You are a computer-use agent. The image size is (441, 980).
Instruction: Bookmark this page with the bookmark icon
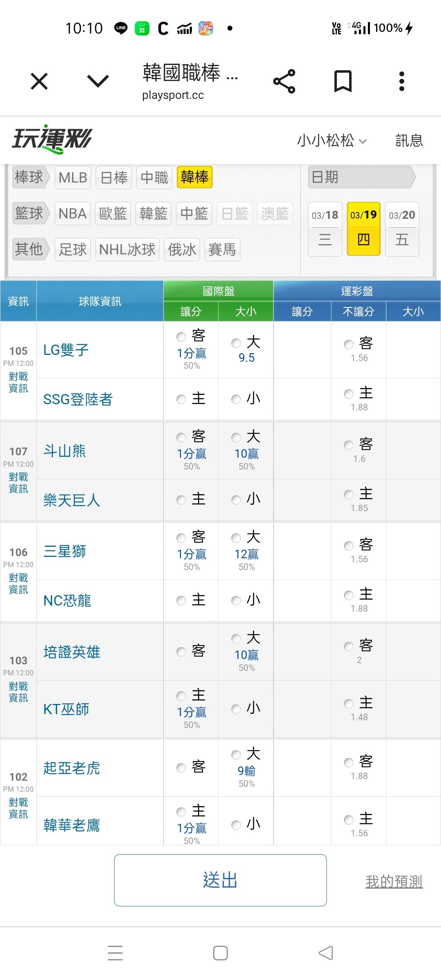tap(343, 81)
